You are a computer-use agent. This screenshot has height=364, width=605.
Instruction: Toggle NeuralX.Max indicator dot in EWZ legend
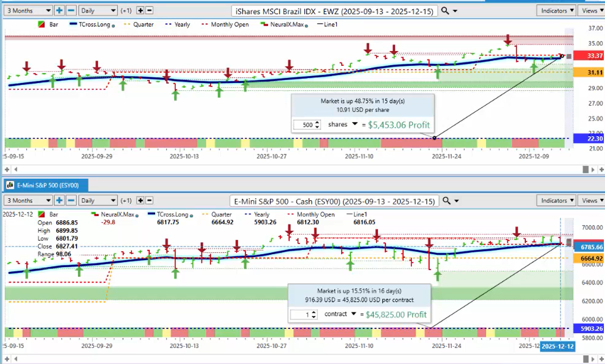tap(306, 26)
